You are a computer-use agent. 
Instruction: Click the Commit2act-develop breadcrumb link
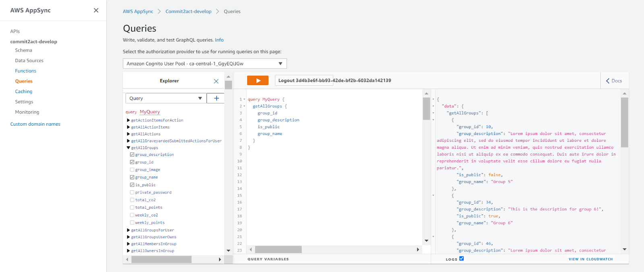(188, 11)
